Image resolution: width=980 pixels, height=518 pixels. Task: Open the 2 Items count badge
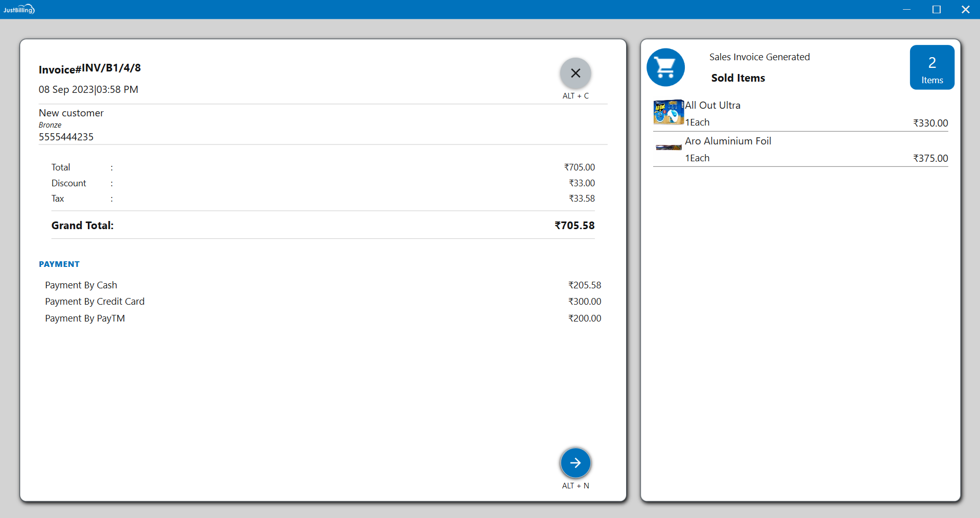click(x=931, y=67)
